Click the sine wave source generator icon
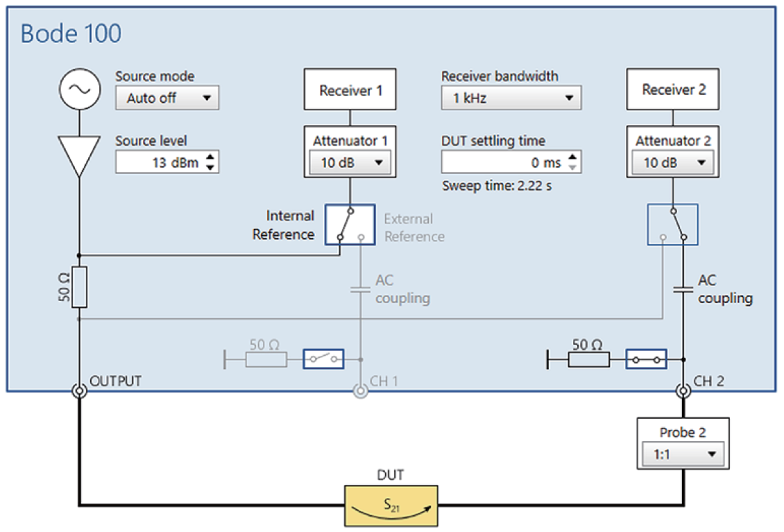The height and width of the screenshot is (532, 784). [x=80, y=89]
